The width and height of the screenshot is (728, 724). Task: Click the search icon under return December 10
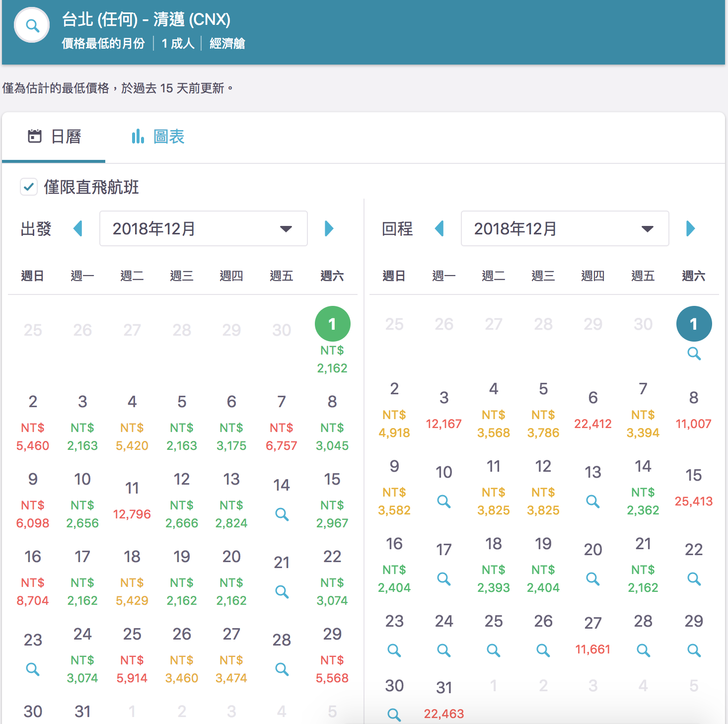pyautogui.click(x=443, y=501)
